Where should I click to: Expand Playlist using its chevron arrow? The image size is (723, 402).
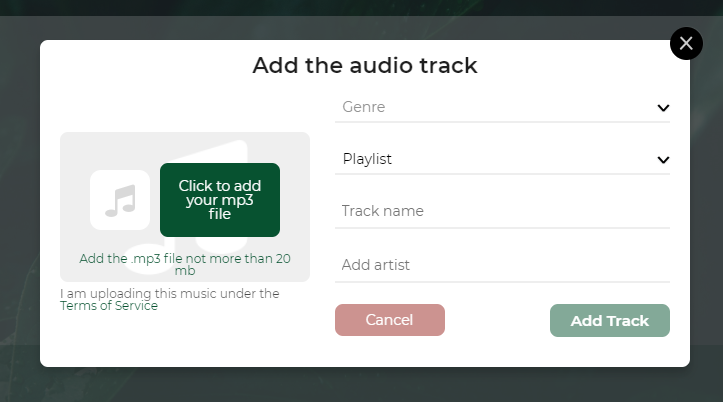pyautogui.click(x=663, y=160)
